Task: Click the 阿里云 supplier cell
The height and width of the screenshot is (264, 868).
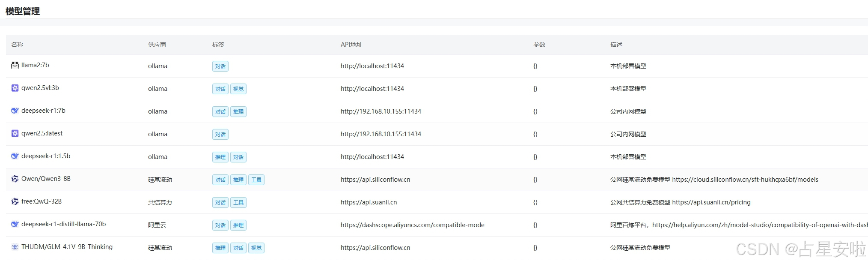Action: point(157,225)
